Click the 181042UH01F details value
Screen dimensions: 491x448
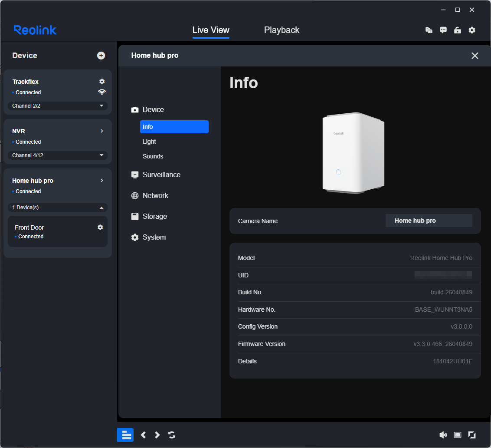[x=452, y=361]
